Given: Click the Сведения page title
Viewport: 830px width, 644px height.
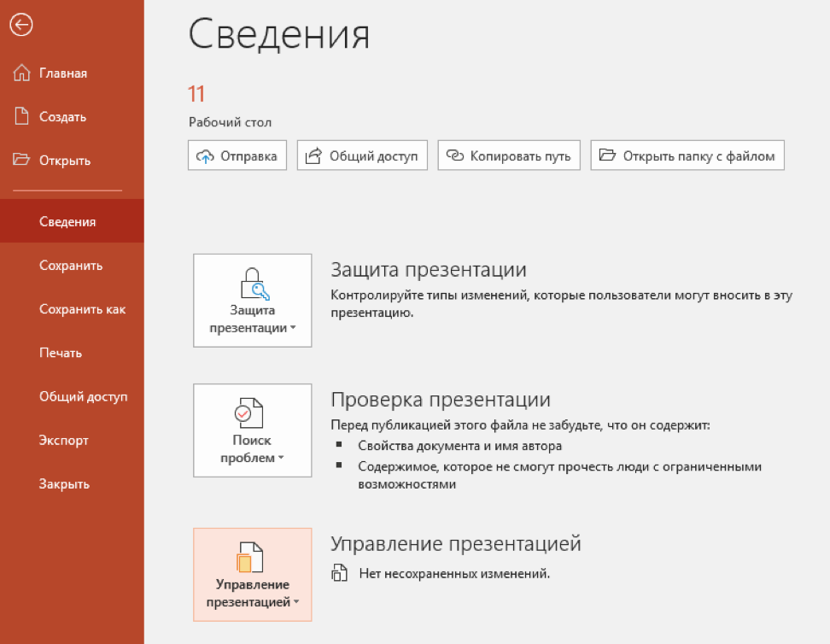Looking at the screenshot, I should coord(279,34).
